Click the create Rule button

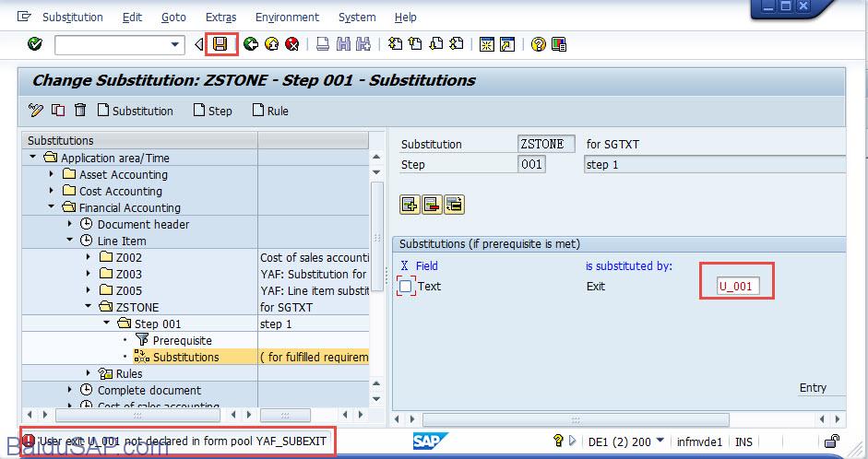270,111
